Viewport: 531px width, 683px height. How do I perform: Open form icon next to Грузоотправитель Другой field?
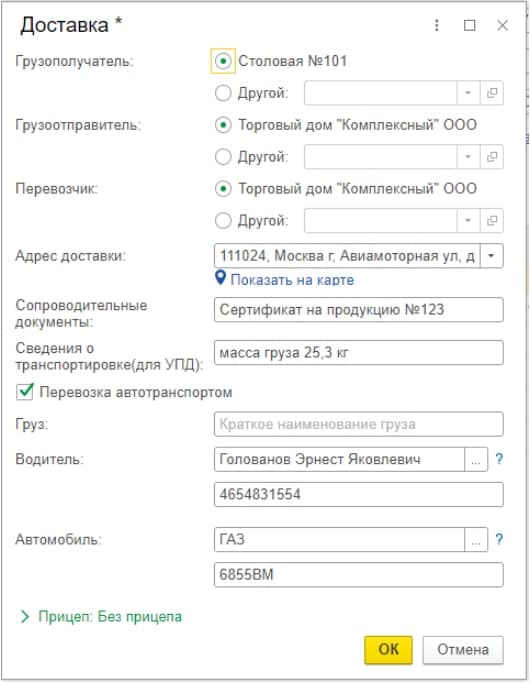pos(492,156)
